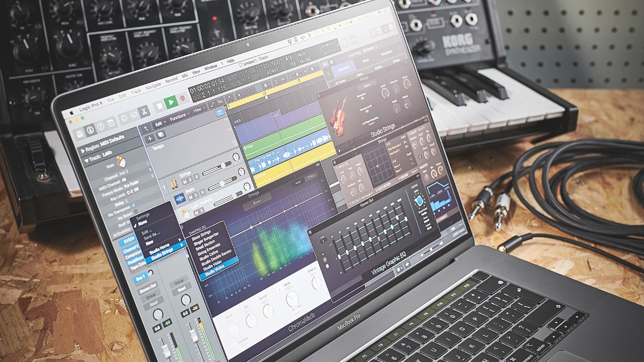Screen dimensions: 644x362
Task: Click the Room button on the Strings plugin
Action: (x=257, y=201)
